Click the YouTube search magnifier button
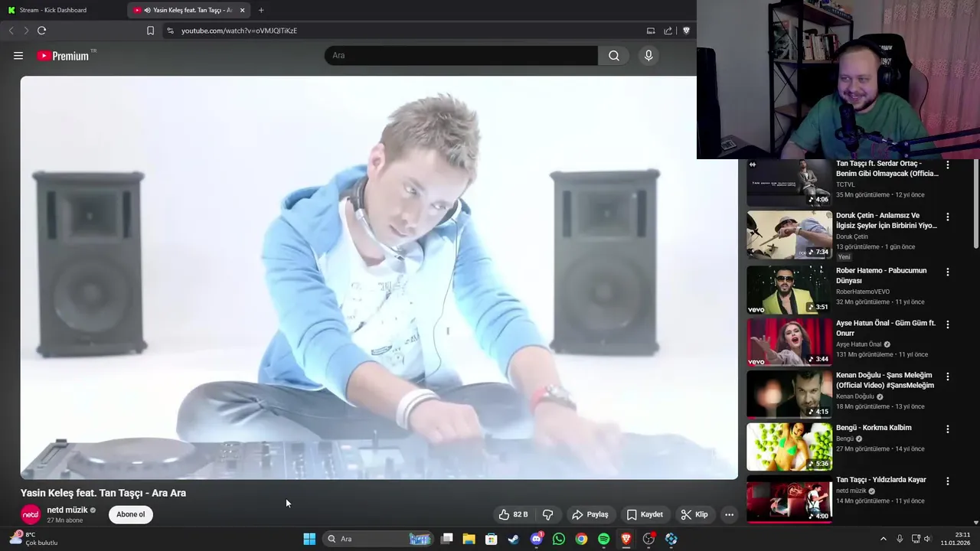The height and width of the screenshot is (551, 980). (x=614, y=56)
